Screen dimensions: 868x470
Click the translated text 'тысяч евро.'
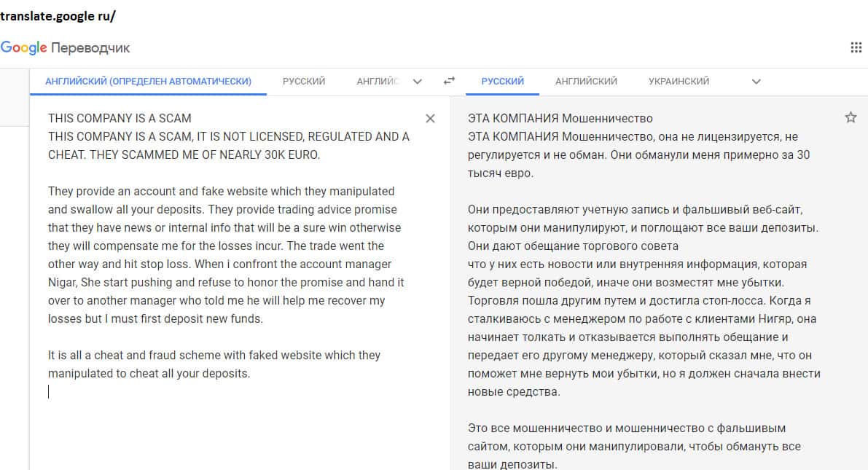tap(501, 173)
